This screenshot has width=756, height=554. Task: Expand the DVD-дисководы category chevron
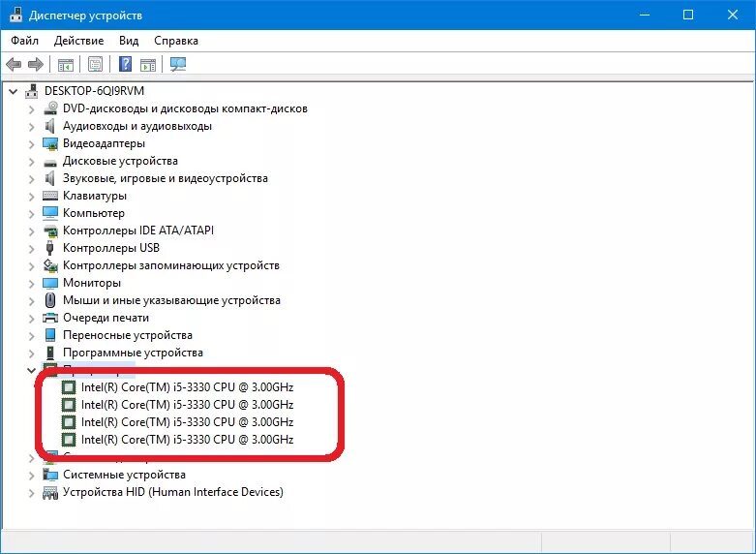31,109
